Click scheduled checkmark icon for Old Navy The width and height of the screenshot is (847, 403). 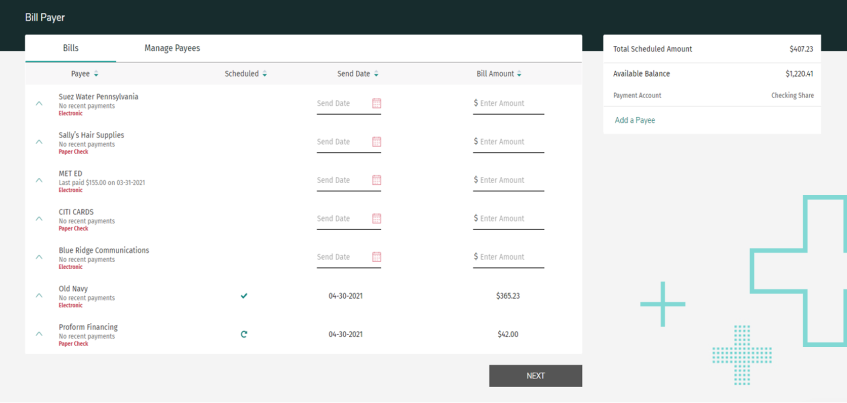coord(244,296)
